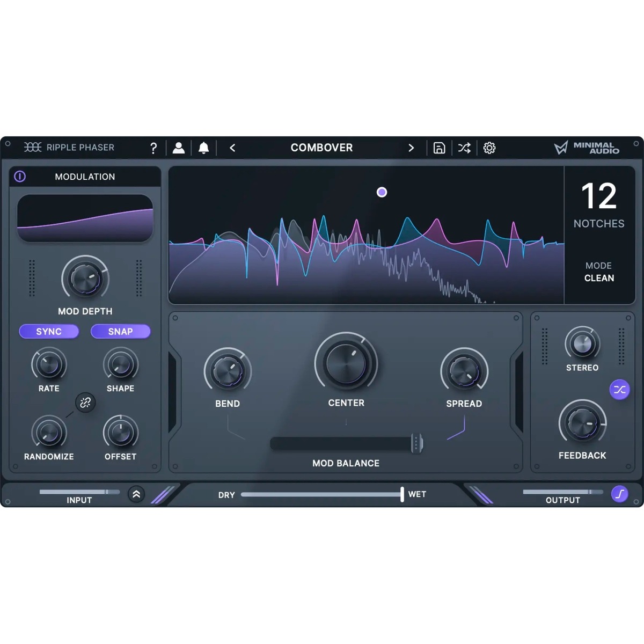Click the Minimal Audio logo

587,148
